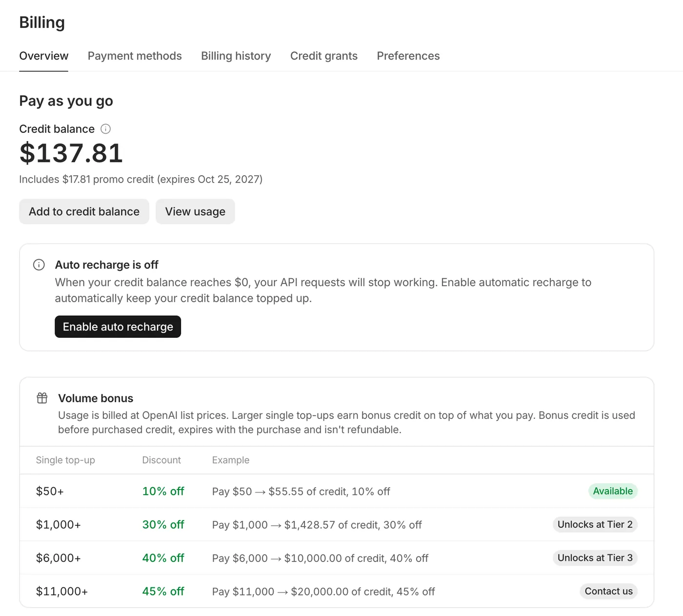Open the Preferences tab
Viewport: 683px width, 616px height.
click(408, 56)
